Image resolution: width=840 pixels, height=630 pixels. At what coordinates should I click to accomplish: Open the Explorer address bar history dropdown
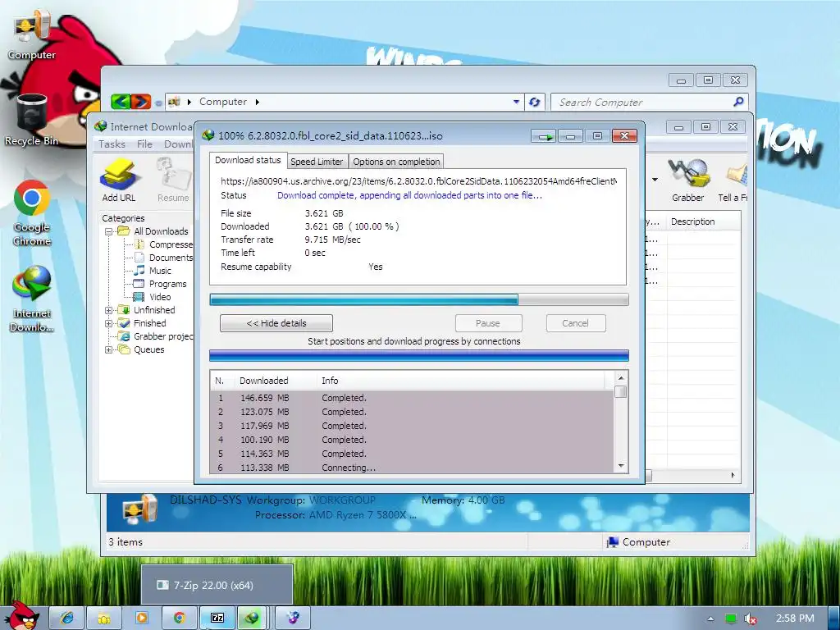point(516,101)
